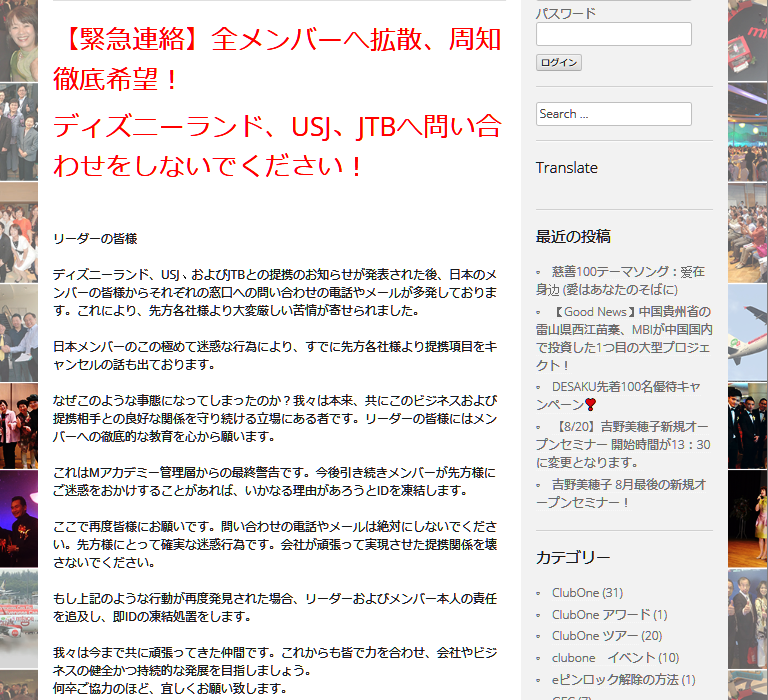Click the ディズニーランド、USJ、JTB red heading
Viewport: 768px width, 700px height.
(277, 146)
